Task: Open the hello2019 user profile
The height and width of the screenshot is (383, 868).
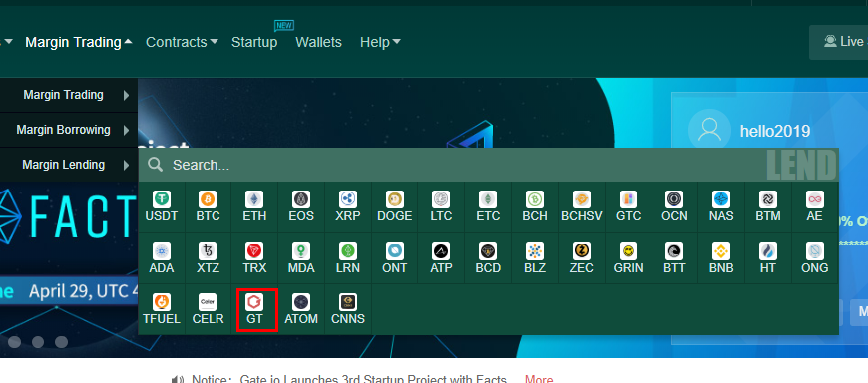Action: (775, 132)
